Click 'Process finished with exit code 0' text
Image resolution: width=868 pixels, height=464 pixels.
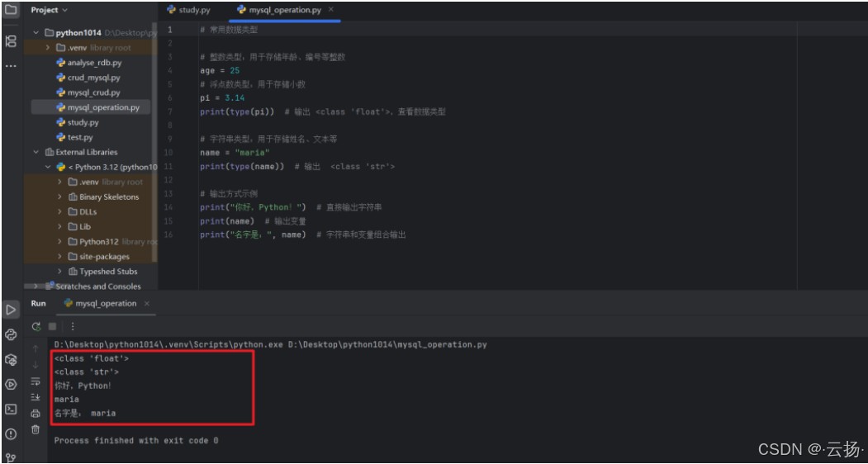coord(136,441)
